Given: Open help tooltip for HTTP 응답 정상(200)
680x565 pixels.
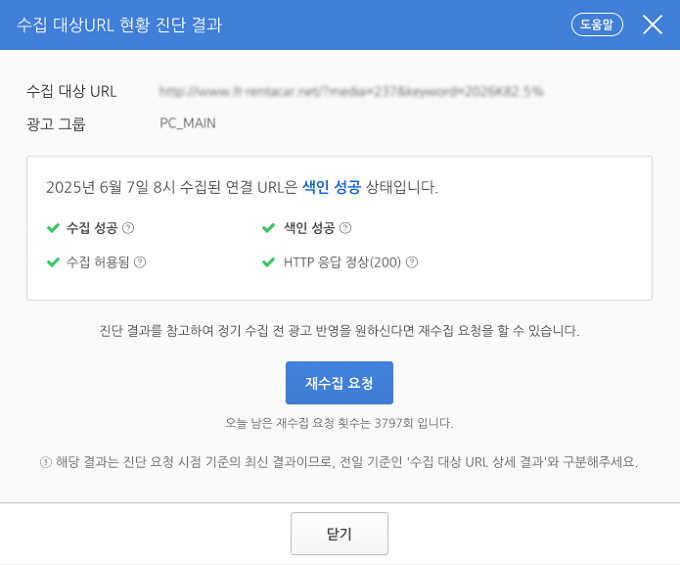Looking at the screenshot, I should [411, 262].
